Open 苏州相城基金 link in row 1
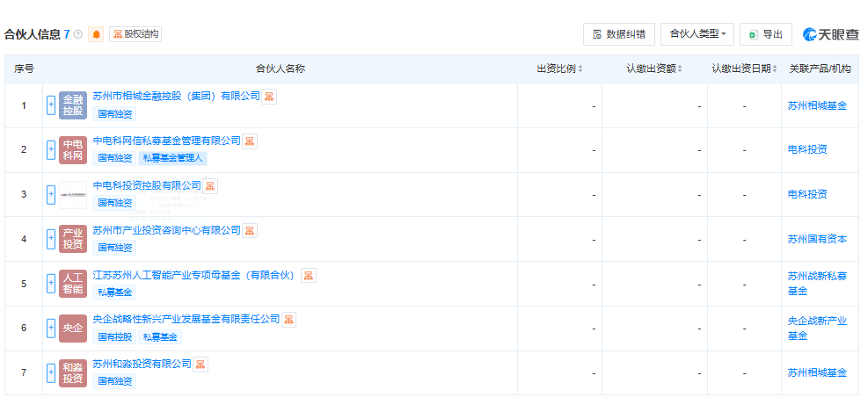Viewport: 868px width, 419px height. tap(817, 105)
